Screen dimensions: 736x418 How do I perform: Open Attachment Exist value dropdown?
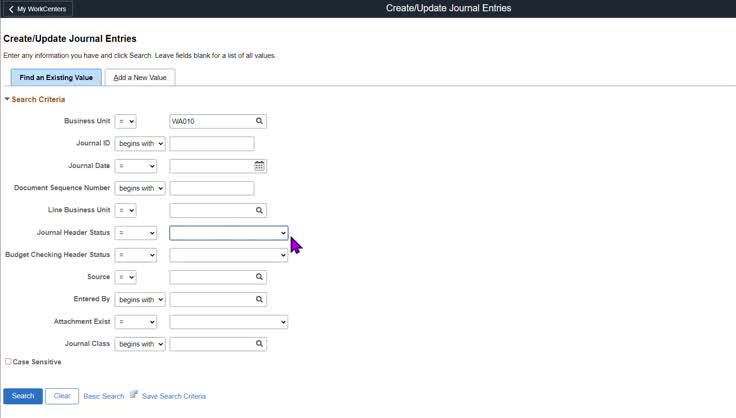pyautogui.click(x=229, y=322)
